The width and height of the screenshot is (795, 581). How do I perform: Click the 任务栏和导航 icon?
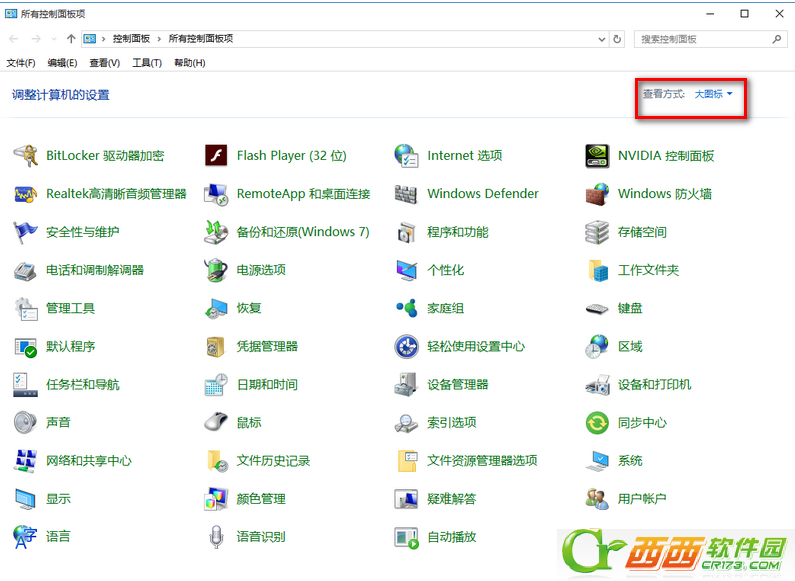click(25, 385)
